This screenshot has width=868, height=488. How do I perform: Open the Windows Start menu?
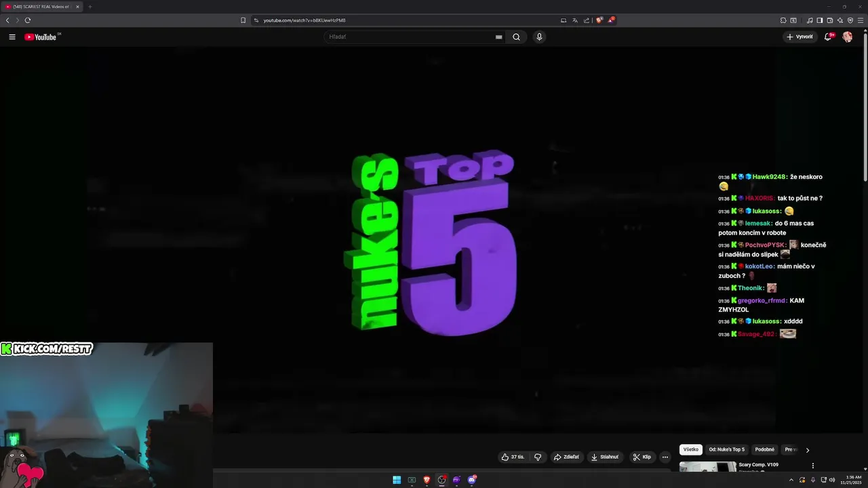pos(397,480)
